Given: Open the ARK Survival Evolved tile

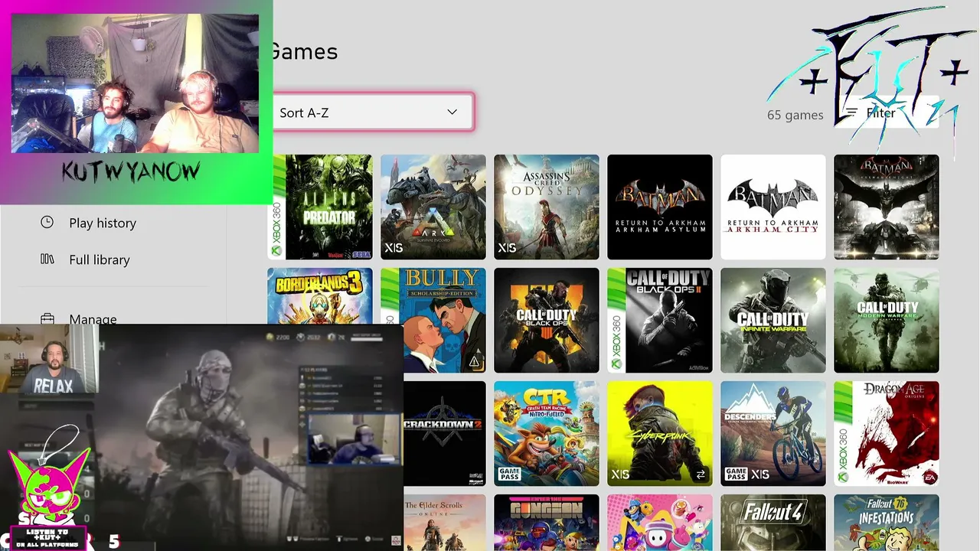Looking at the screenshot, I should (x=433, y=207).
